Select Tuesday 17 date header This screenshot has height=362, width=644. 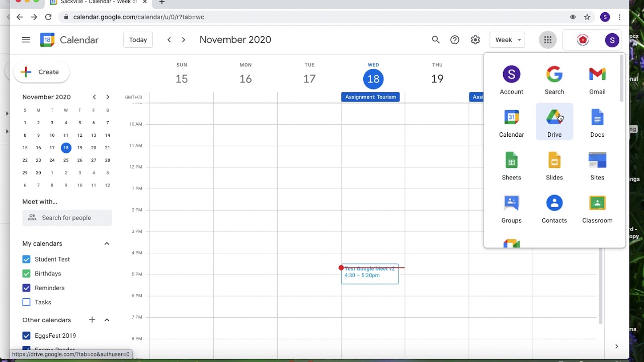click(x=309, y=79)
